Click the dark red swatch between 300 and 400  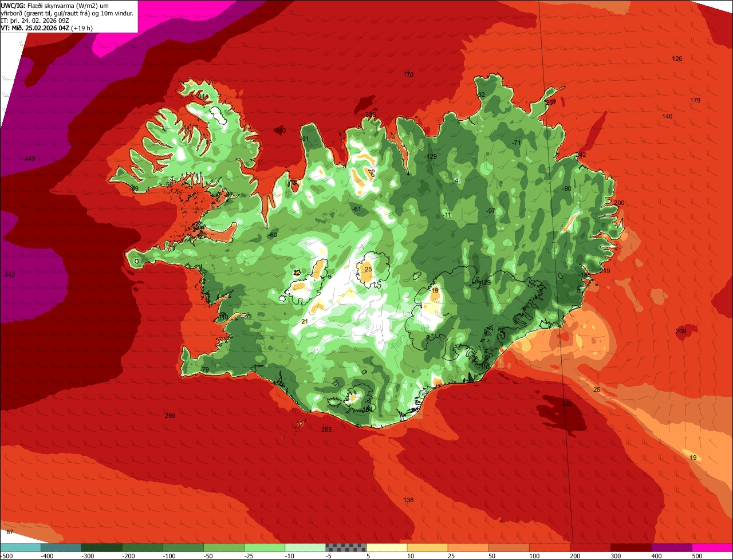pyautogui.click(x=630, y=547)
